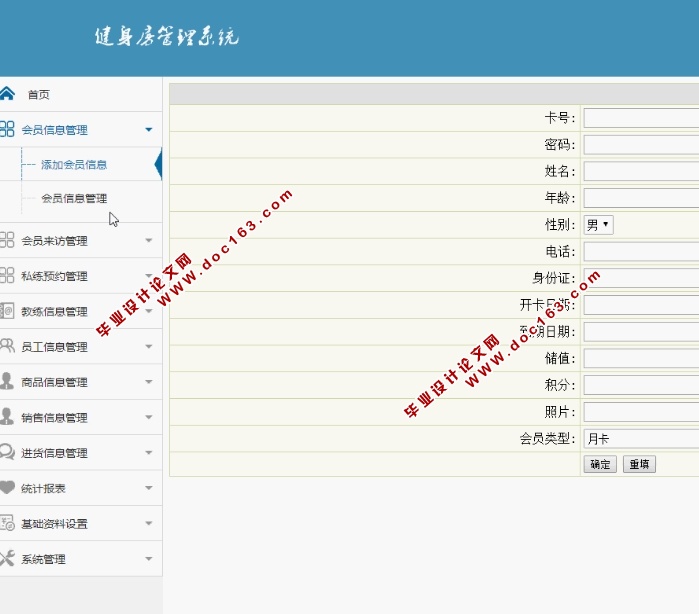Select 商品信息管理 menu label
Image resolution: width=699 pixels, height=614 pixels.
pos(54,382)
